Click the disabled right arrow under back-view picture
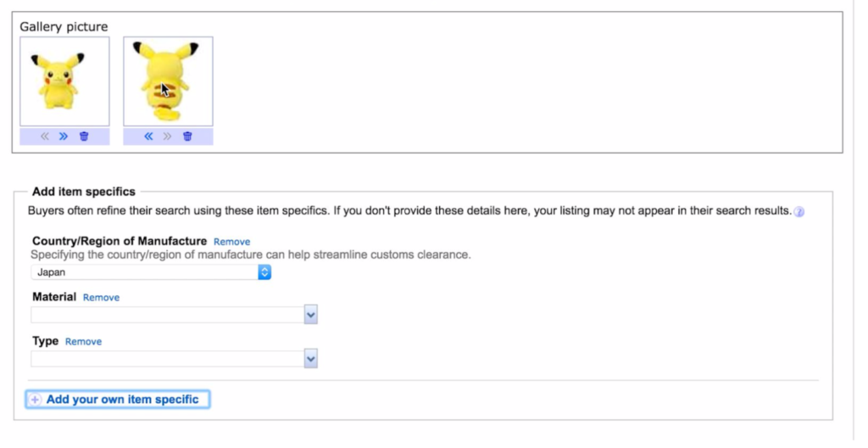 (167, 137)
